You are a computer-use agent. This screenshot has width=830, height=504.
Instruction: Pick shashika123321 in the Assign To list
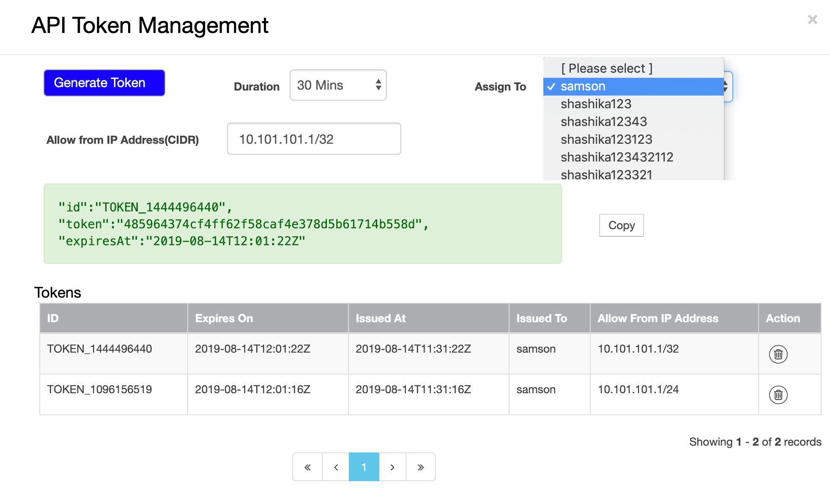coord(633,174)
